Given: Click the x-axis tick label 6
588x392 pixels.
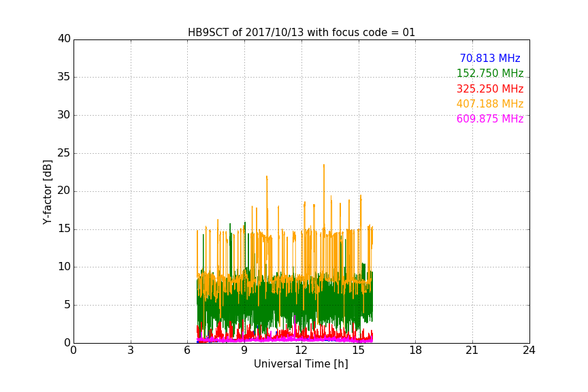Looking at the screenshot, I should coord(188,350).
